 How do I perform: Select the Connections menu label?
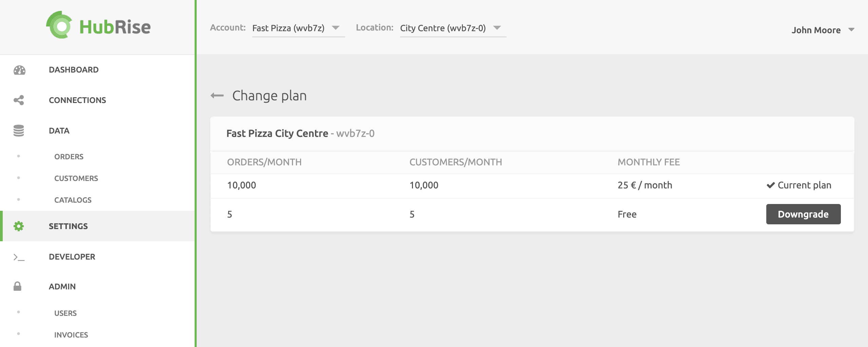77,100
